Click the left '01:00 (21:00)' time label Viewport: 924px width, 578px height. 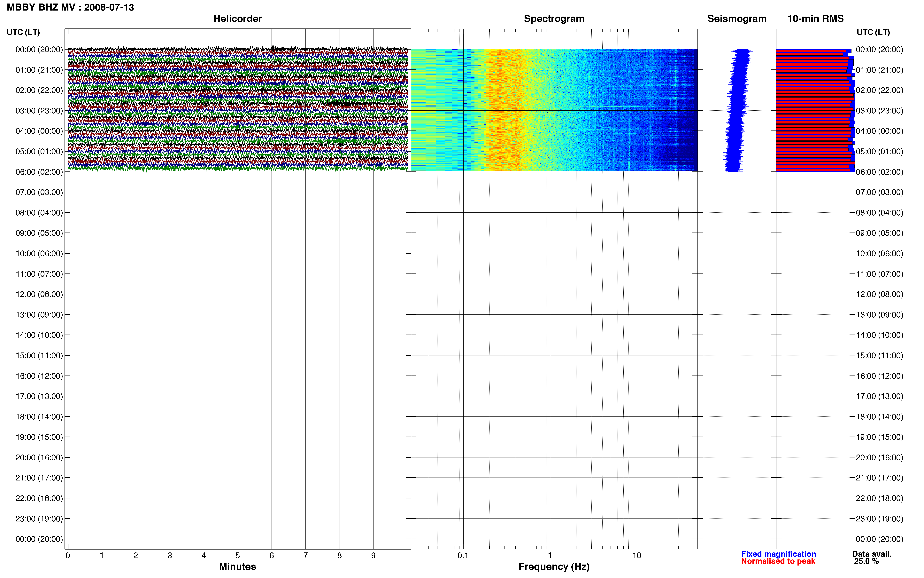click(x=39, y=70)
